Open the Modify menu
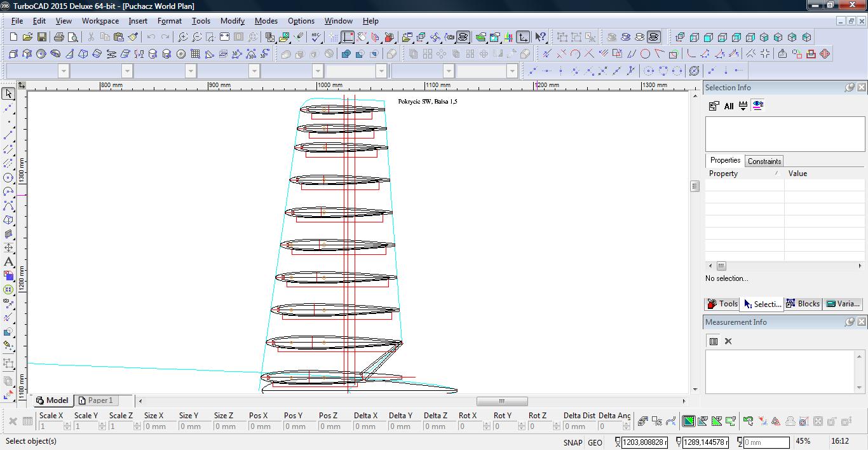868x450 pixels. [x=232, y=21]
